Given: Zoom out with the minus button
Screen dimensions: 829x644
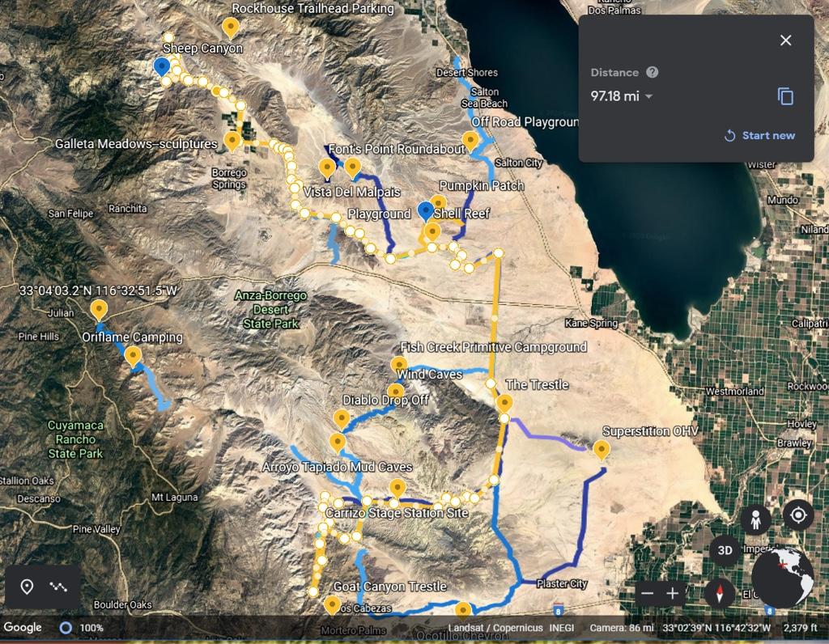Looking at the screenshot, I should coord(647,593).
